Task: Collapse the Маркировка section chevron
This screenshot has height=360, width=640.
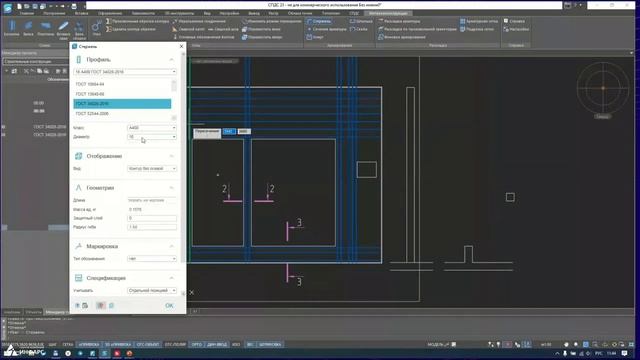Action: [x=171, y=246]
